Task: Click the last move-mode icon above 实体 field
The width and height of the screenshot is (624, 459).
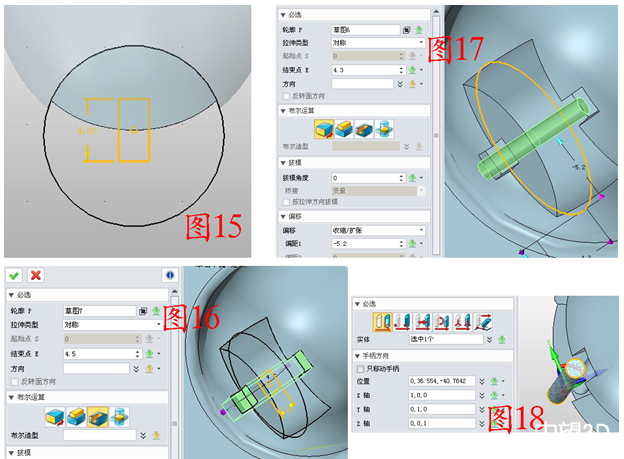Action: coord(481,321)
